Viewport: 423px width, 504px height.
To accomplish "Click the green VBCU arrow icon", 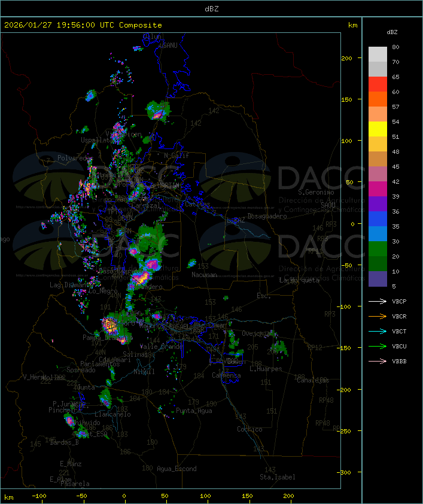I will [378, 347].
